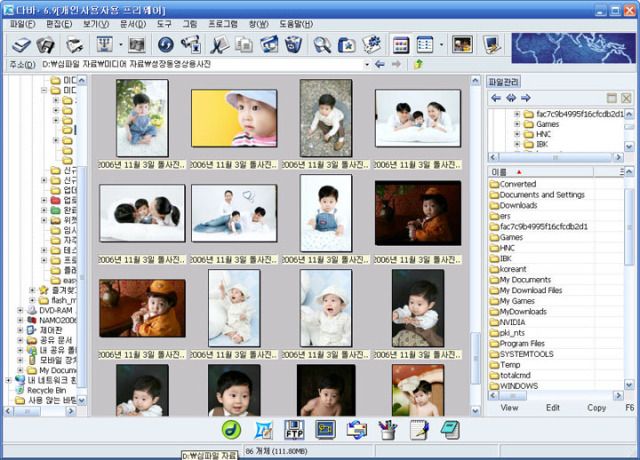Click the notepad with pen icon
The width and height of the screenshot is (640, 460).
[x=419, y=430]
